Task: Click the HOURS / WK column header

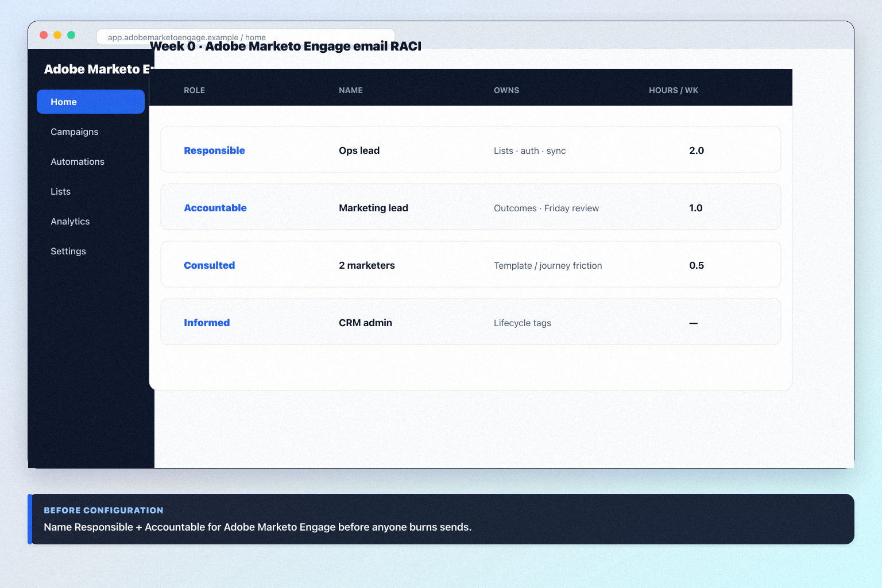Action: click(674, 90)
